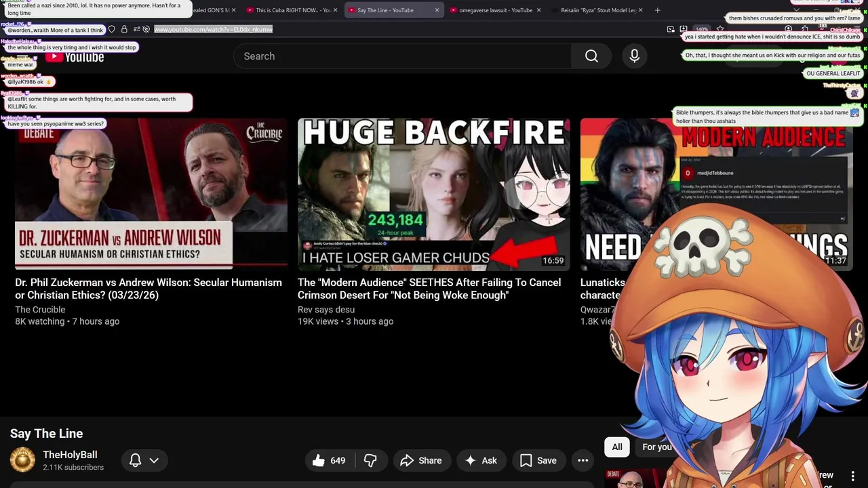The width and height of the screenshot is (868, 488).
Task: Click the YouTube logo
Action: [75, 57]
